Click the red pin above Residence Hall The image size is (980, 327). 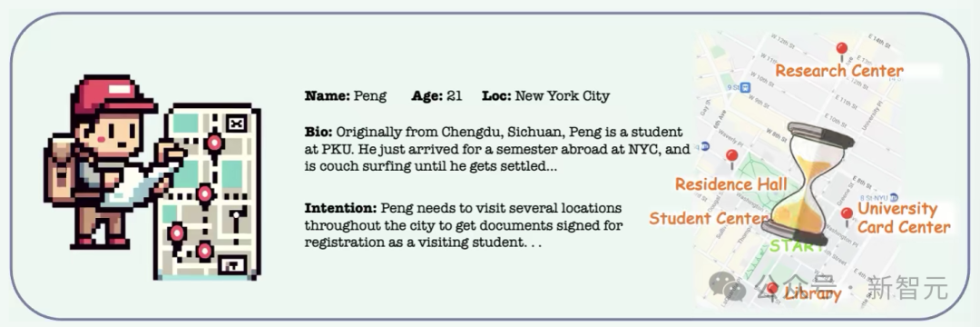coord(732,159)
